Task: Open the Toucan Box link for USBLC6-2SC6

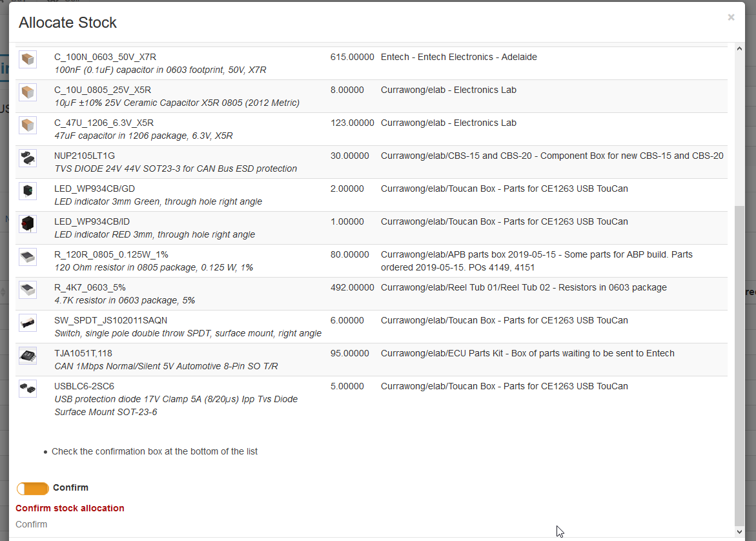Action: click(505, 385)
